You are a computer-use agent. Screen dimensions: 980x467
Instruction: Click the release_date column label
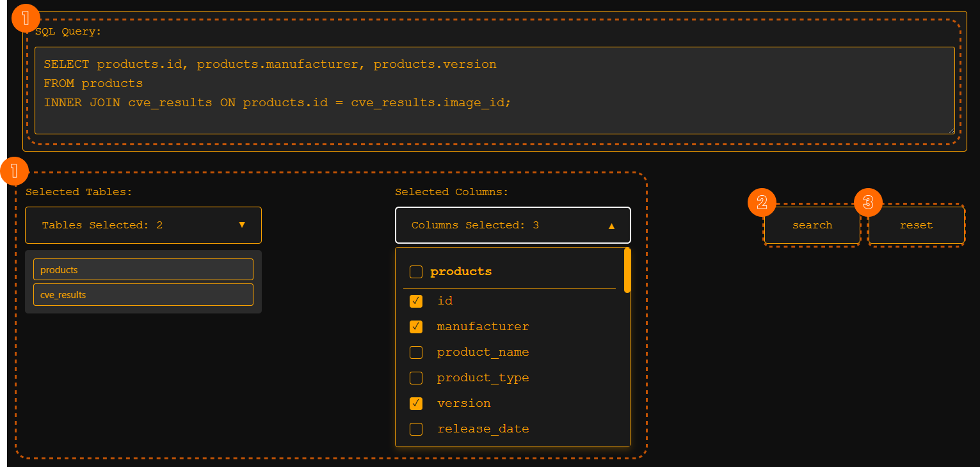pyautogui.click(x=483, y=429)
